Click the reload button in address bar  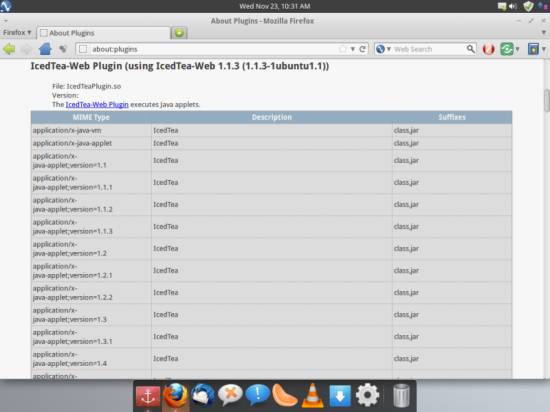click(x=363, y=49)
